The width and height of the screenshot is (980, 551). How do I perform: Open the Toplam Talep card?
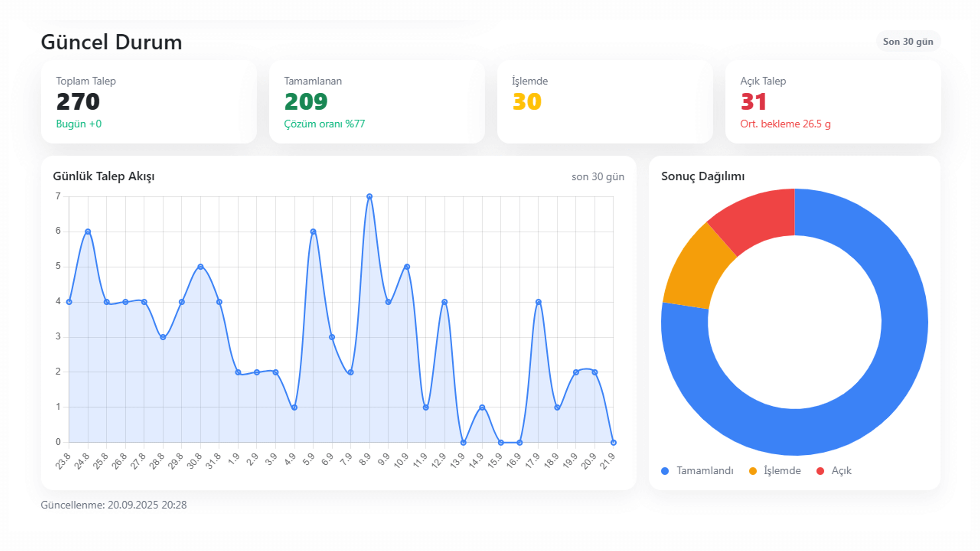149,102
